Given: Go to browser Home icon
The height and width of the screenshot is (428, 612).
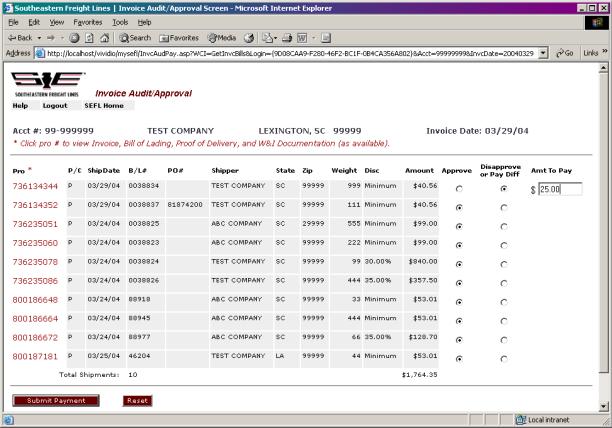Looking at the screenshot, I should (x=102, y=37).
